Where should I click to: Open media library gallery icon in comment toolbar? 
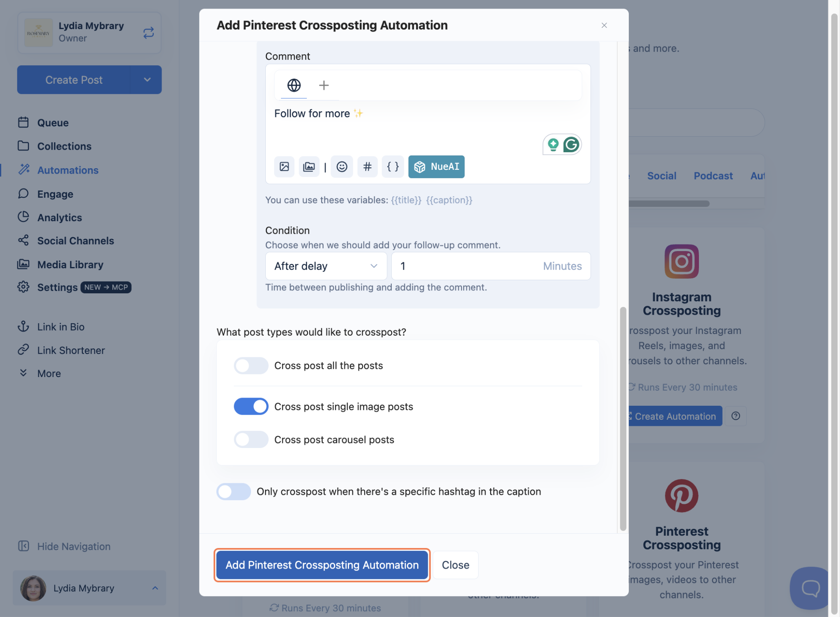point(309,167)
